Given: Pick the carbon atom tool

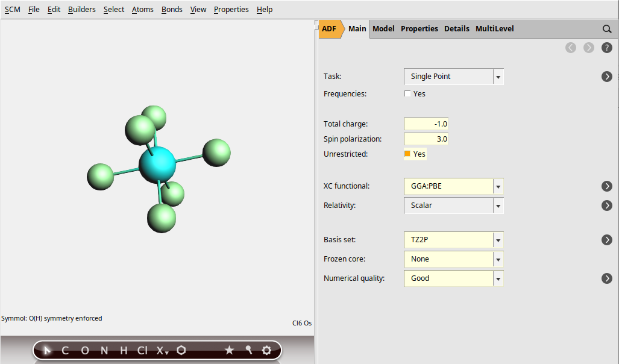Looking at the screenshot, I should [x=65, y=350].
